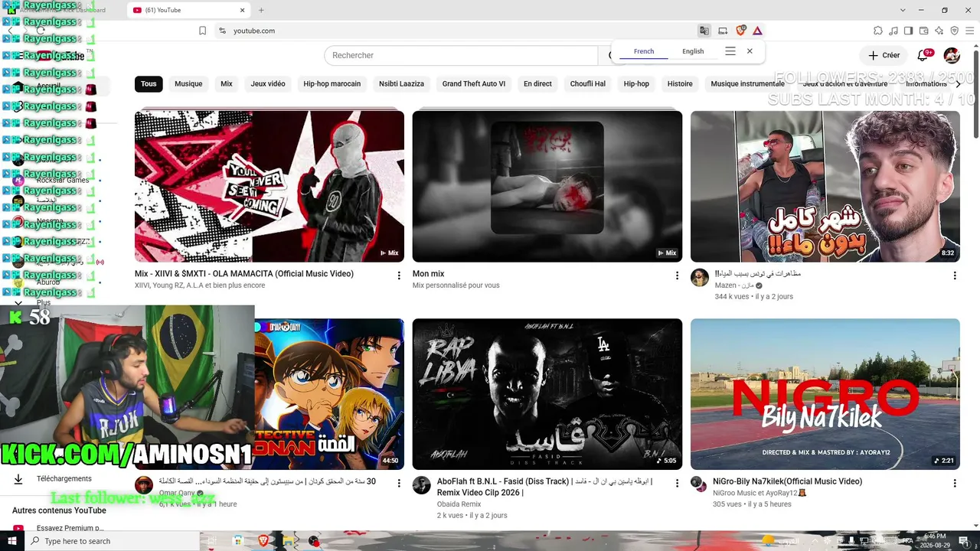Image resolution: width=980 pixels, height=551 pixels.
Task: Open title Mix - XIIVI & $MXTI - OLA MAMACITA
Action: [x=244, y=273]
